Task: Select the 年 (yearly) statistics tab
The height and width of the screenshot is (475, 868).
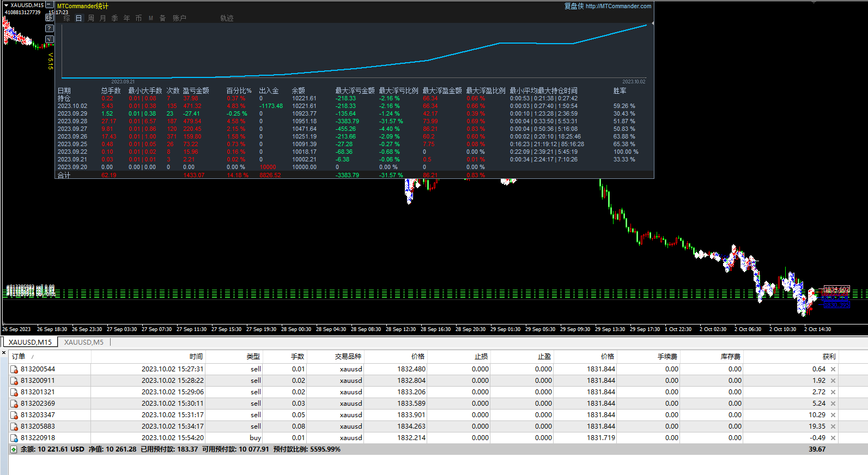Action: 127,18
